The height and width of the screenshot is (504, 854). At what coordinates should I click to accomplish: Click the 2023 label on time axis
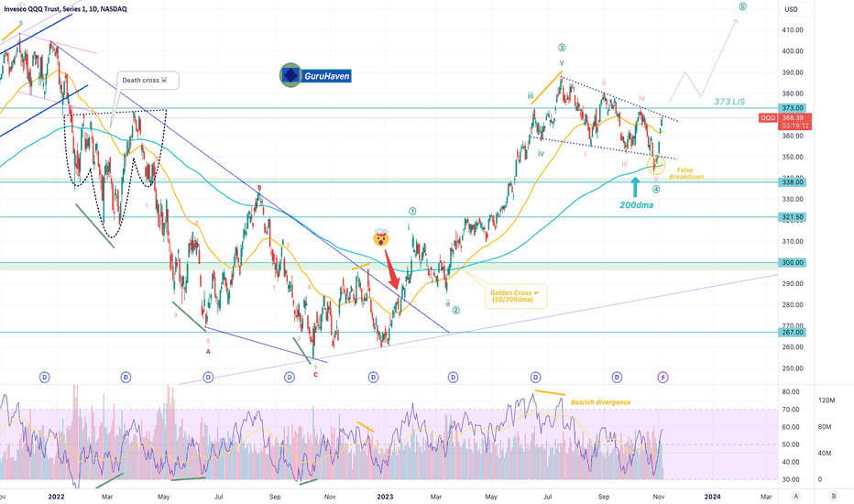pyautogui.click(x=385, y=497)
